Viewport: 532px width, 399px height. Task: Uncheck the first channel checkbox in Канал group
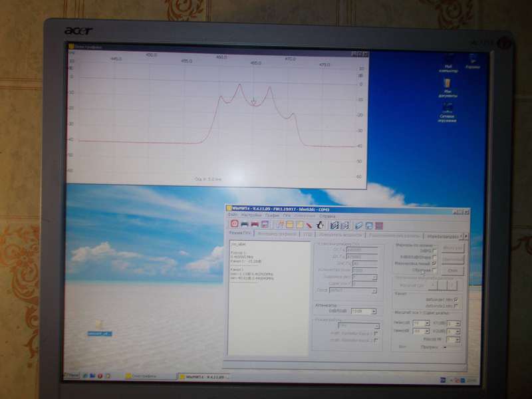pyautogui.click(x=456, y=300)
